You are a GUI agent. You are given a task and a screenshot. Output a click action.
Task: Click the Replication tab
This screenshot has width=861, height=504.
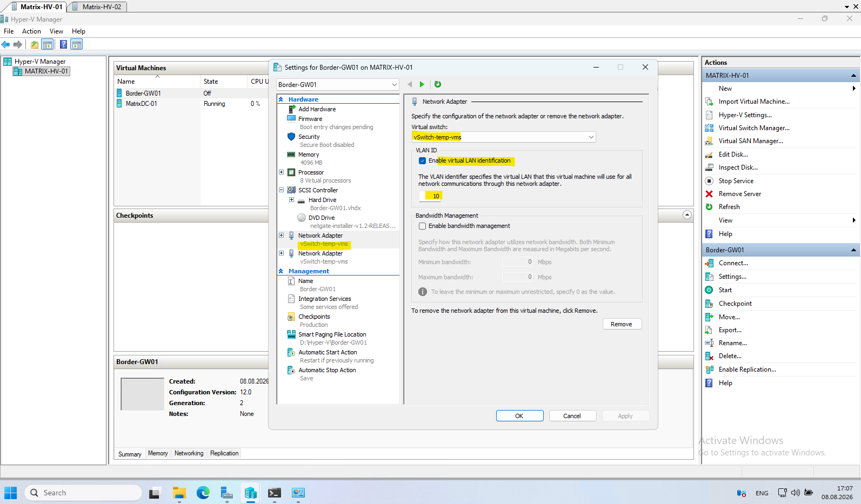click(x=224, y=454)
